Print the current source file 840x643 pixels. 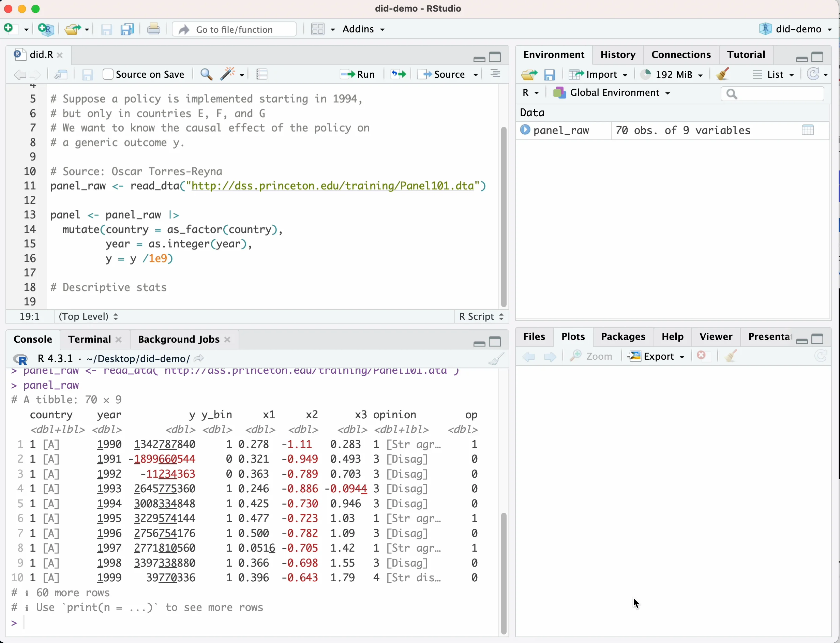pos(154,29)
